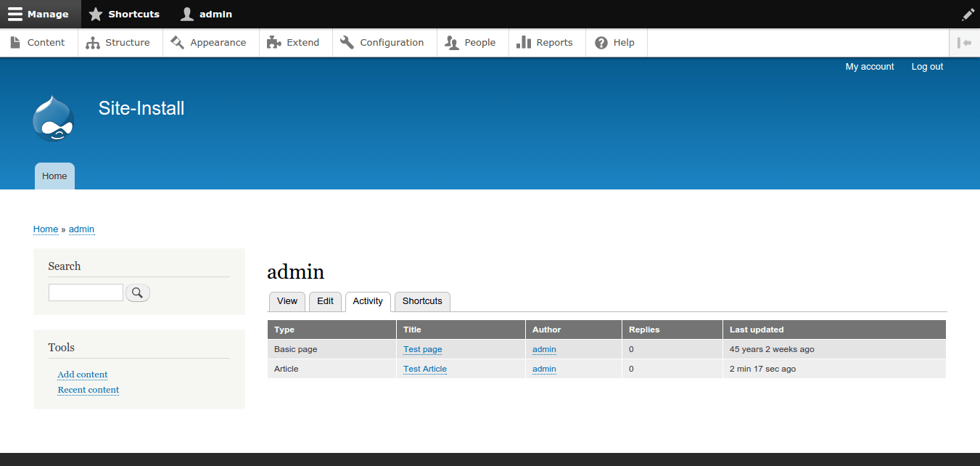Image resolution: width=980 pixels, height=466 pixels.
Task: Open the Test page link
Action: [423, 349]
